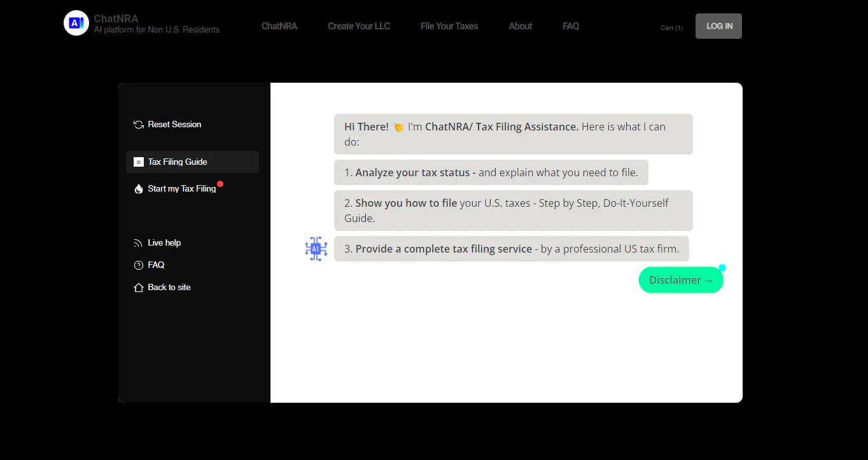Click 'Provide a complete tax filing service' message
This screenshot has height=460, width=868.
pos(512,249)
